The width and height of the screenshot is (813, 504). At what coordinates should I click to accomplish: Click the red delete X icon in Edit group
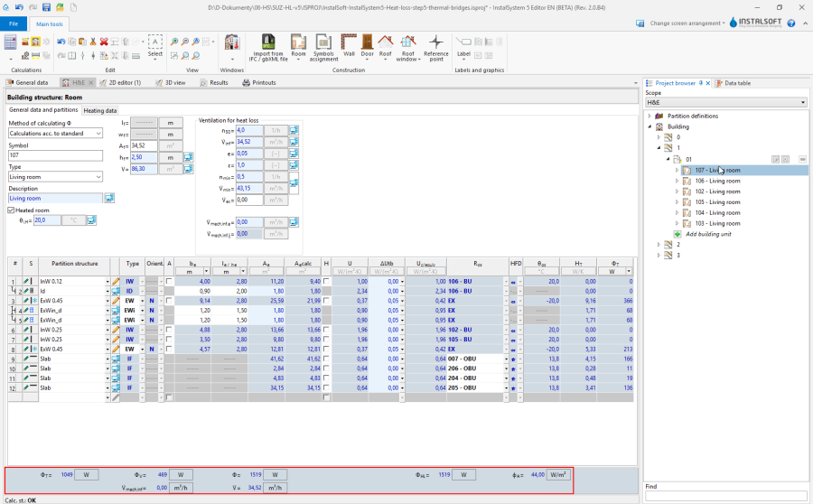pos(104,42)
